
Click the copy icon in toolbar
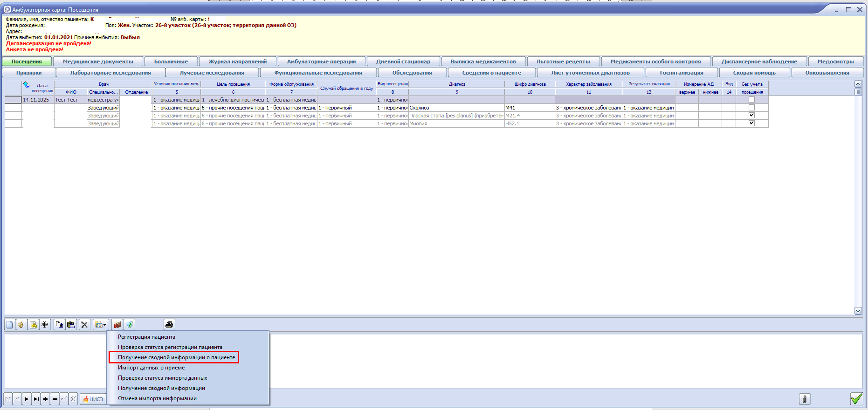(x=59, y=325)
